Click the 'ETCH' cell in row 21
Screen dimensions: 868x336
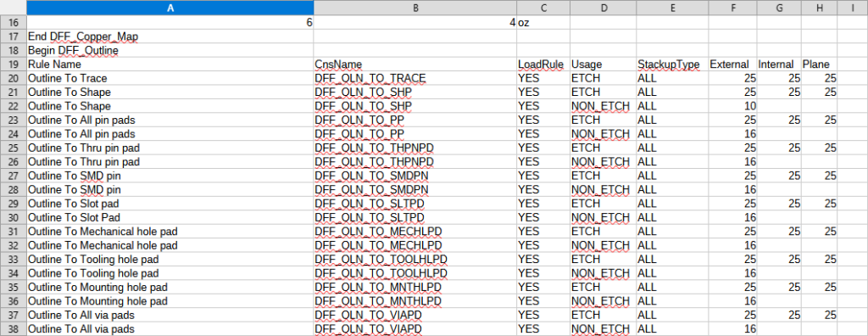[x=604, y=92]
